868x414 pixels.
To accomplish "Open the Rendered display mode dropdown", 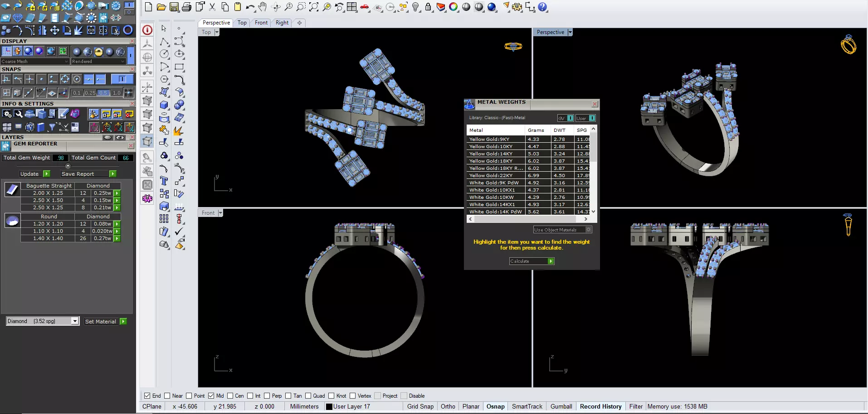I will click(98, 61).
